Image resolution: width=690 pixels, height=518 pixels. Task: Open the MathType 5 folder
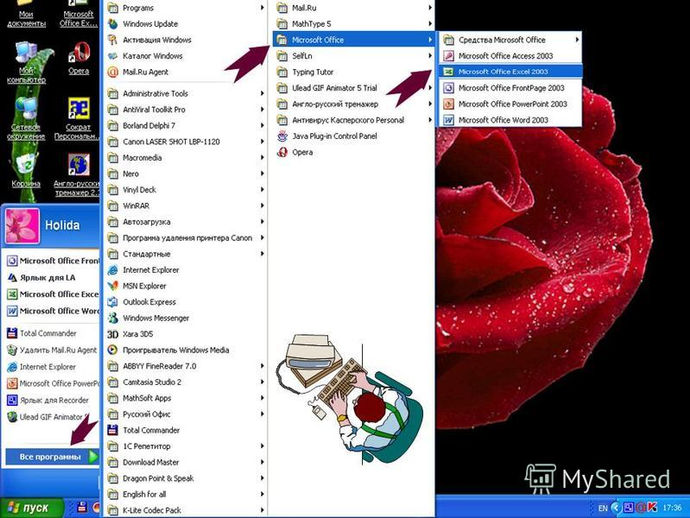click(353, 24)
